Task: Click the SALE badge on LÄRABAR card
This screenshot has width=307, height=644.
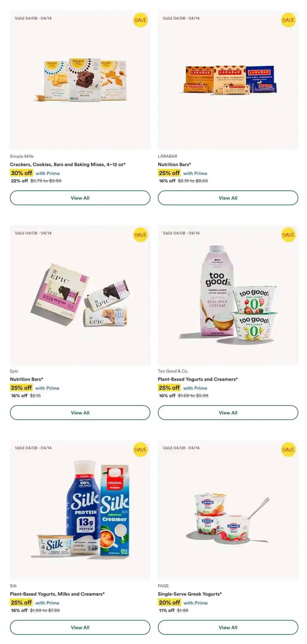Action: (x=288, y=20)
